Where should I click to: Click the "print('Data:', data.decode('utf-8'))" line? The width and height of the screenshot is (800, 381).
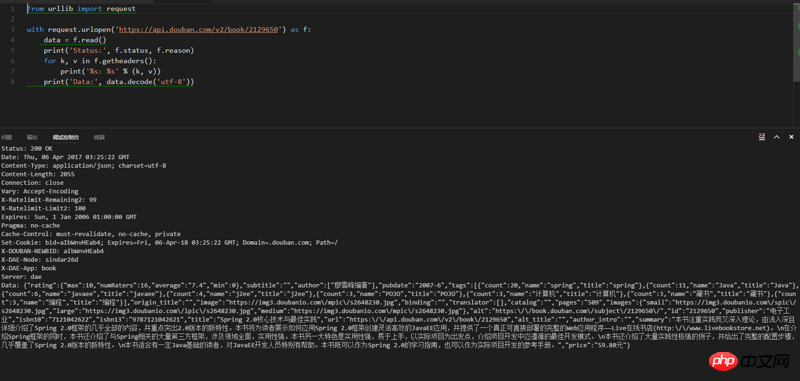(119, 82)
